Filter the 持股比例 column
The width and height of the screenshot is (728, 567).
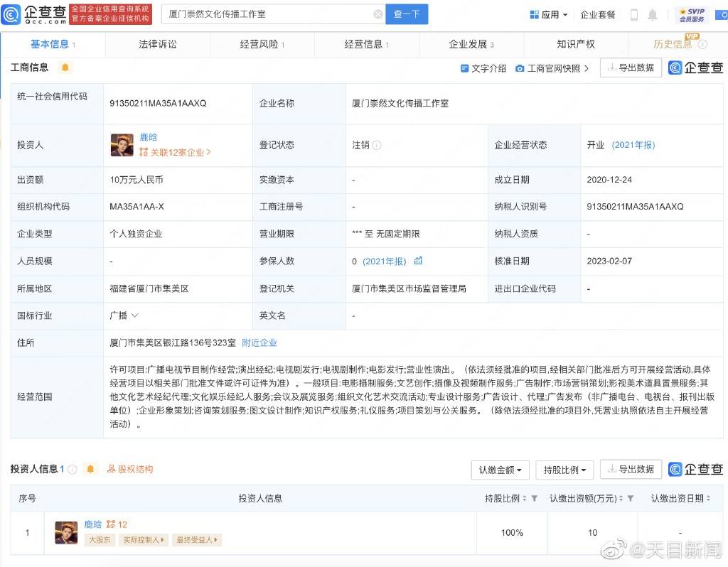[x=535, y=499]
